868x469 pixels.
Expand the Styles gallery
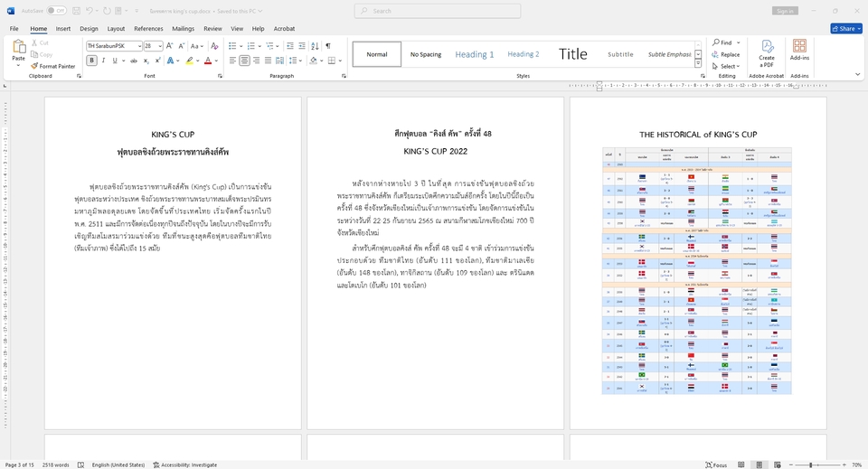tap(698, 63)
